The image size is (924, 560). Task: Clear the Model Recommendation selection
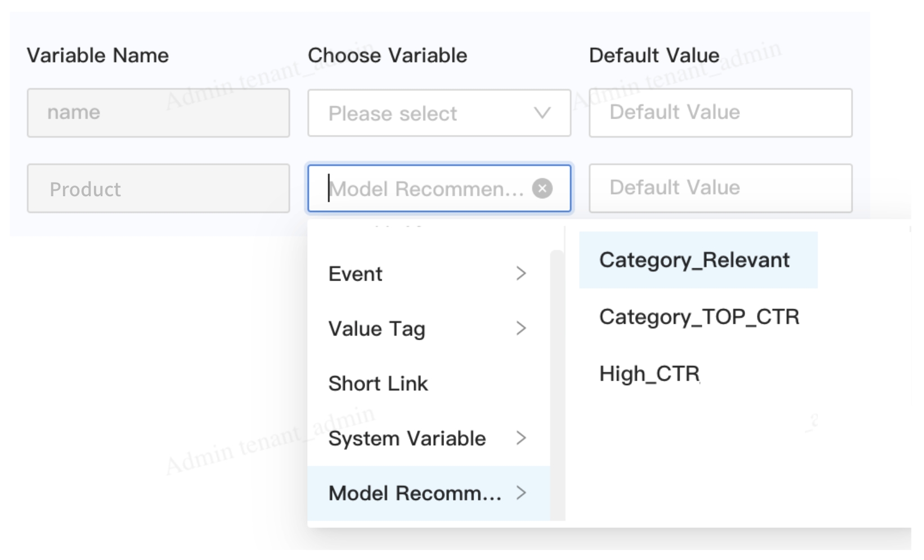click(x=542, y=188)
